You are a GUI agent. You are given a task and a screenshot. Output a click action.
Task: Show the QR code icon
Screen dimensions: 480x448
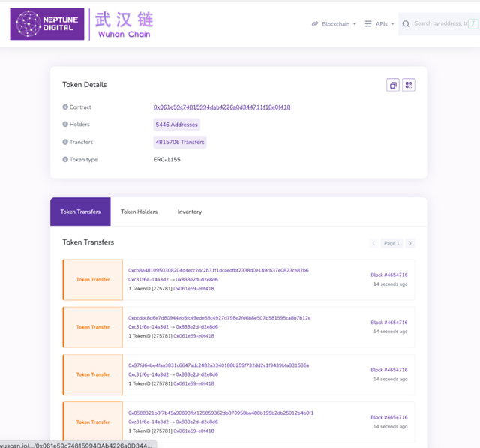click(409, 85)
